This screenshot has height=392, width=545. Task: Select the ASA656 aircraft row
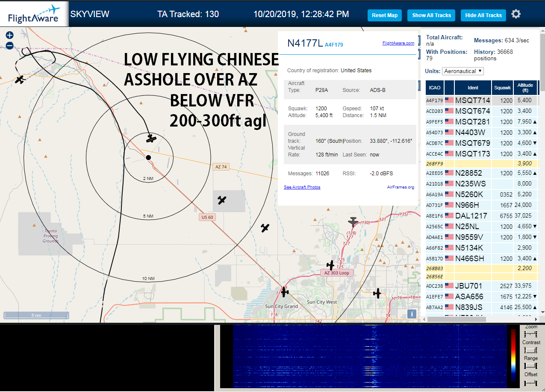(482, 297)
